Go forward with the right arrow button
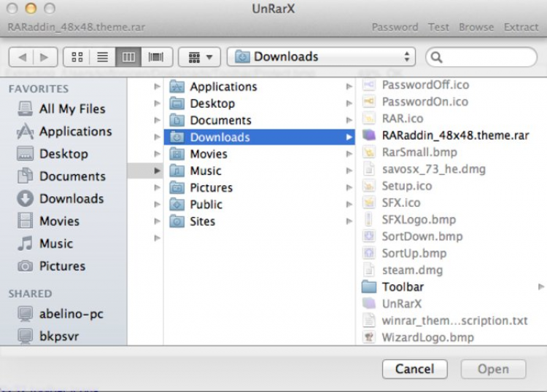Image resolution: width=547 pixels, height=392 pixels. point(45,57)
